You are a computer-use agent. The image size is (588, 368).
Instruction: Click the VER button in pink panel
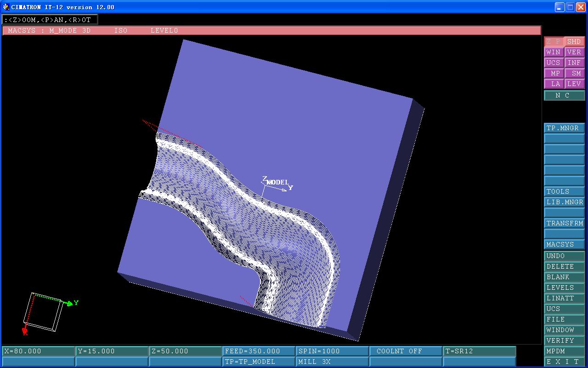coord(574,52)
